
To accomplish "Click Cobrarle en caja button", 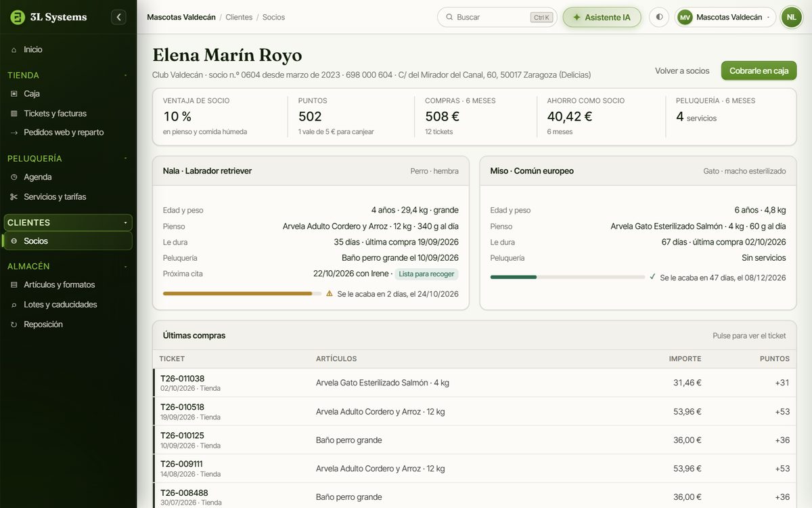I will point(759,70).
